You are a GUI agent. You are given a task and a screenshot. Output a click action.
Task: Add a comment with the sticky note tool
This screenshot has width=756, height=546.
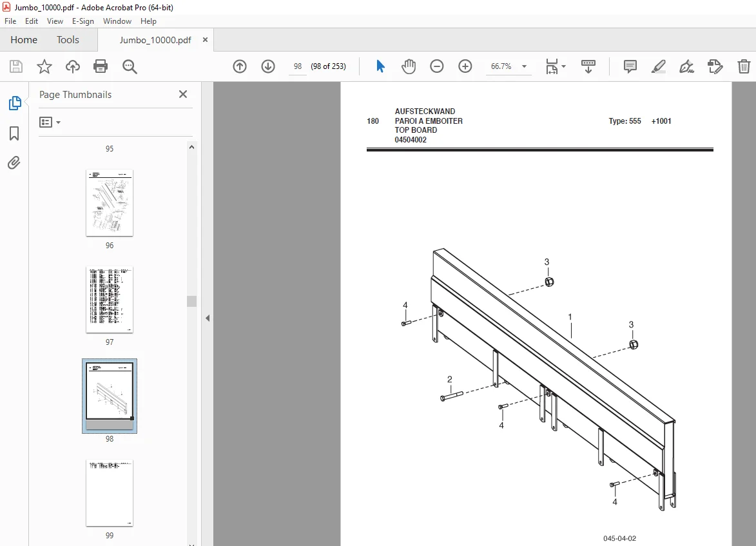click(x=630, y=66)
